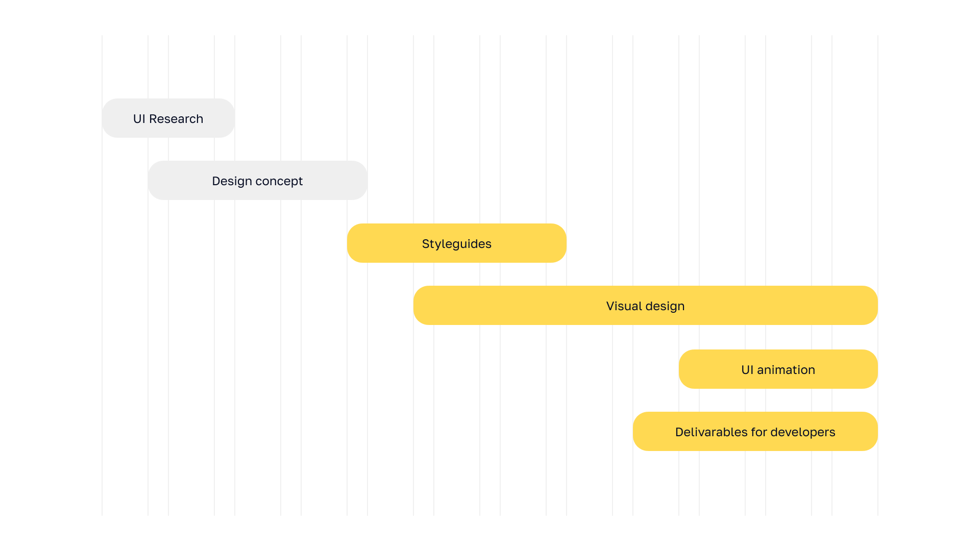The image size is (980, 551).
Task: Click the "Visual design" text label
Action: point(645,306)
